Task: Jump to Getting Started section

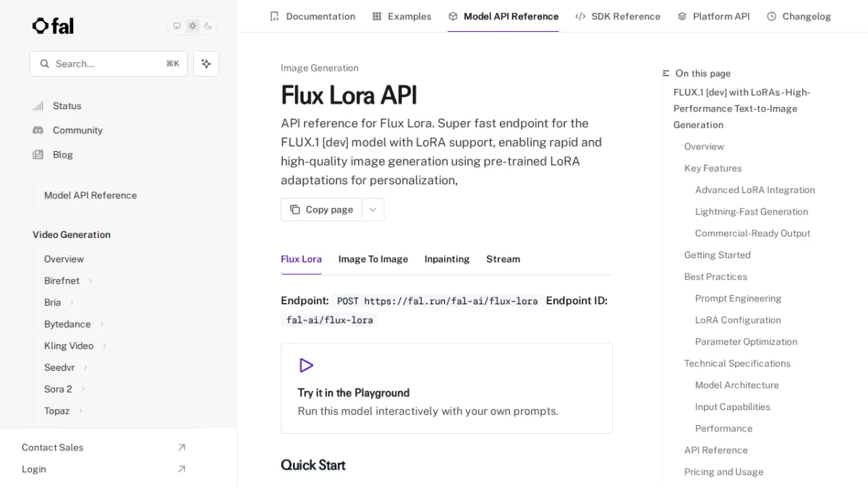Action: click(x=718, y=254)
